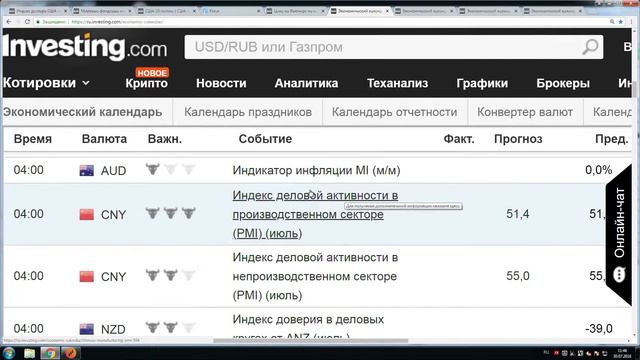The image size is (640, 360).
Task: Click the horizontal page scrollbar thumb
Action: click(x=310, y=340)
